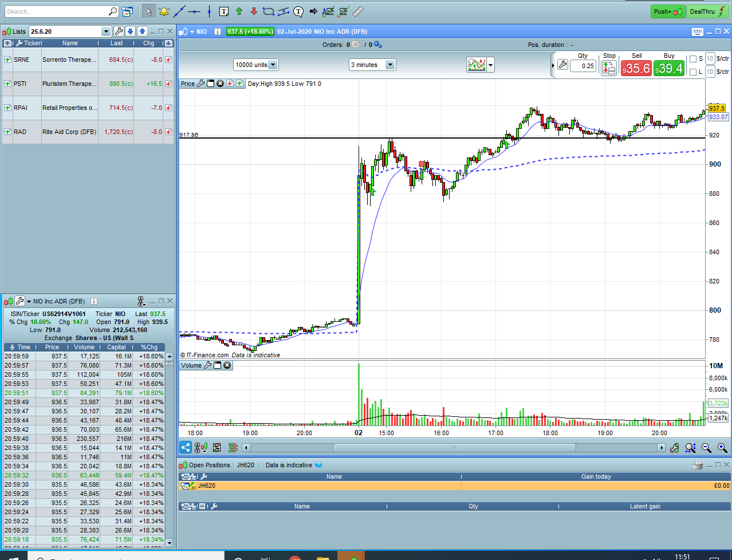732x560 pixels.
Task: Choose the ruler measurement tool
Action: [x=358, y=11]
